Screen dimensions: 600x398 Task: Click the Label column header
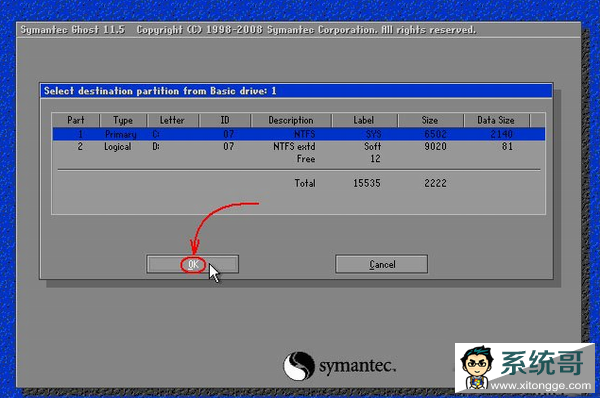tap(364, 120)
